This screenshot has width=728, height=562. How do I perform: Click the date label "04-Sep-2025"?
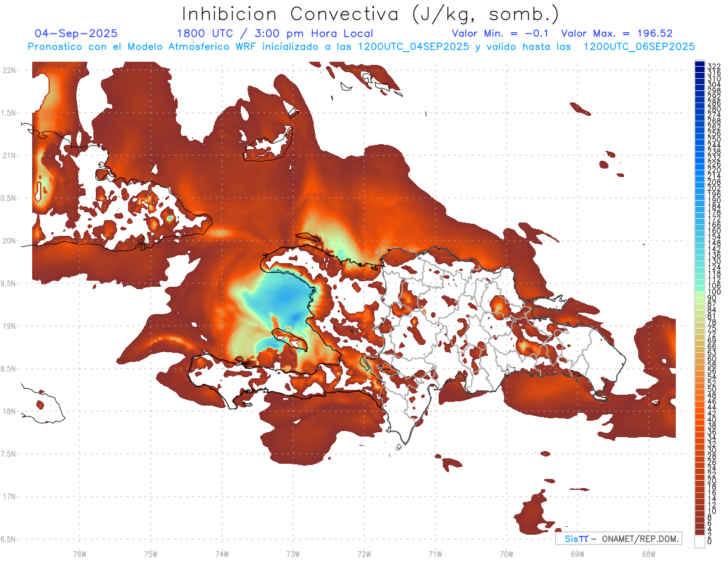point(76,33)
